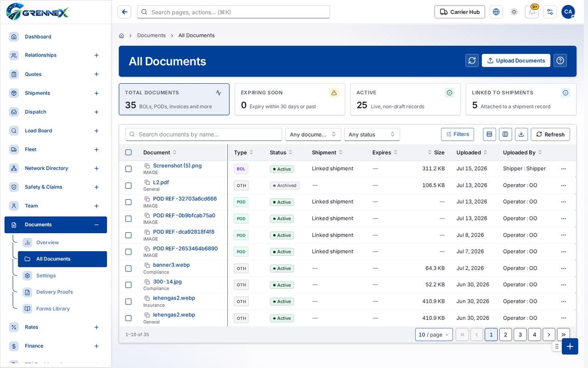Check the 300-14.jpg row checkbox
The height and width of the screenshot is (368, 588).
tap(129, 285)
